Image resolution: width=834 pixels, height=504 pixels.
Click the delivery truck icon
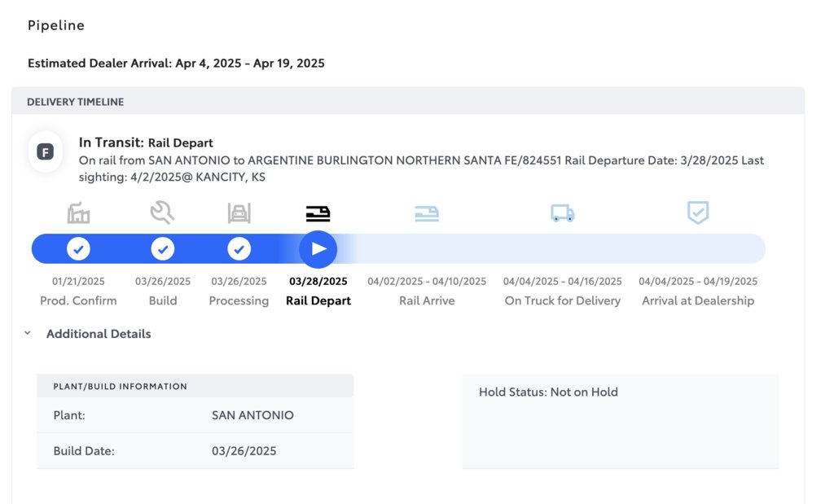(x=562, y=213)
